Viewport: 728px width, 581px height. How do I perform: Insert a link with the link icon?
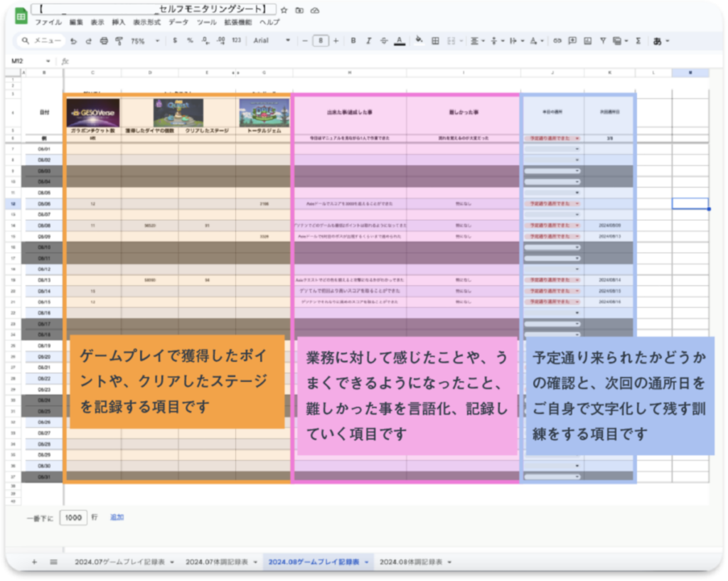(557, 41)
